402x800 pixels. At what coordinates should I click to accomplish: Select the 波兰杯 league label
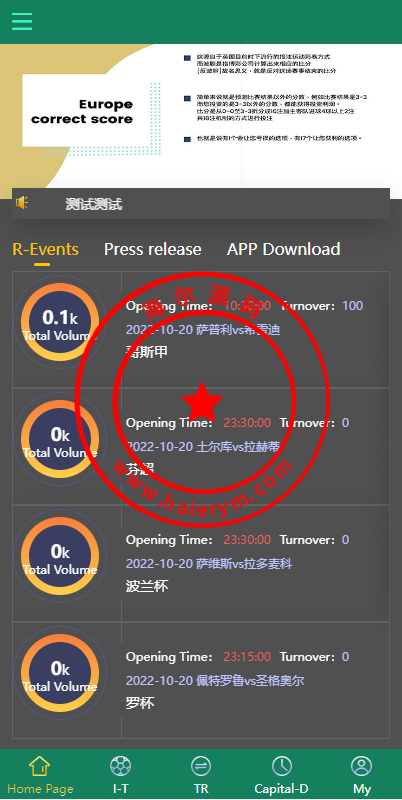pos(147,586)
